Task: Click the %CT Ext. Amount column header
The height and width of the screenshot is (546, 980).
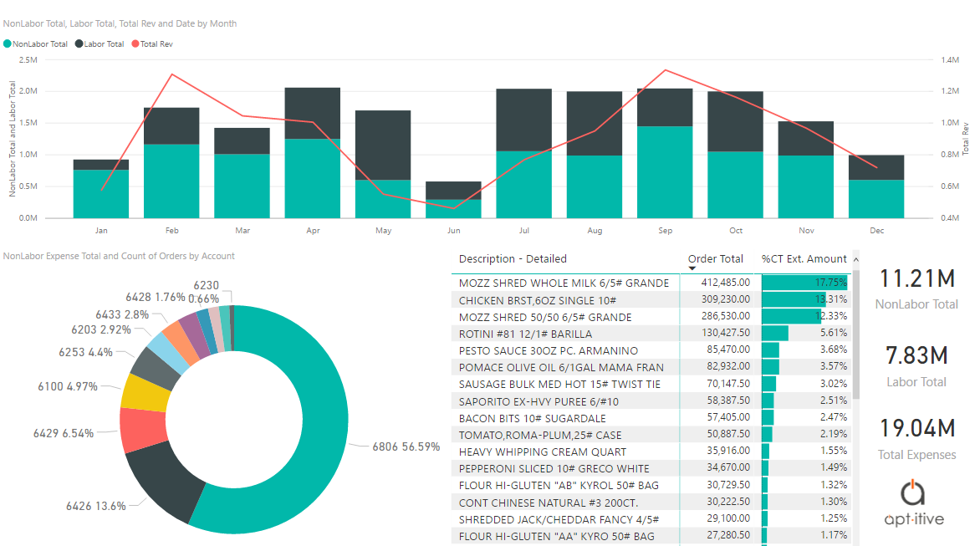Action: (804, 258)
